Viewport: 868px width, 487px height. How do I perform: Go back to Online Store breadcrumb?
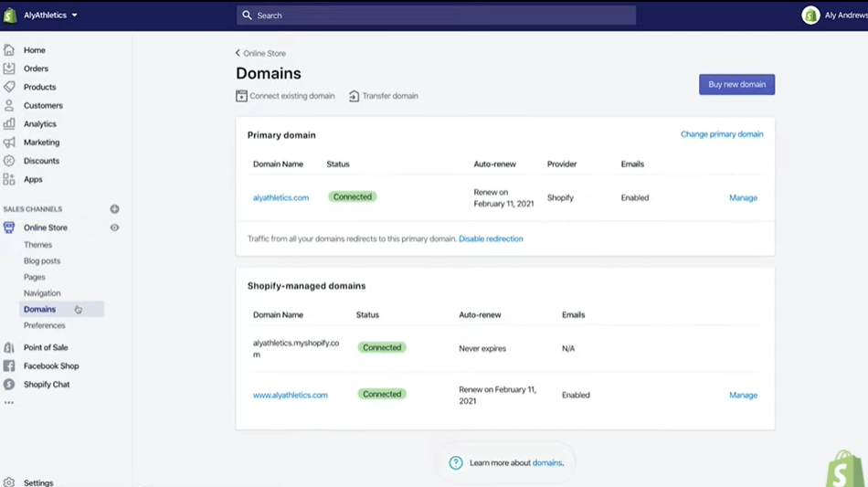[265, 53]
